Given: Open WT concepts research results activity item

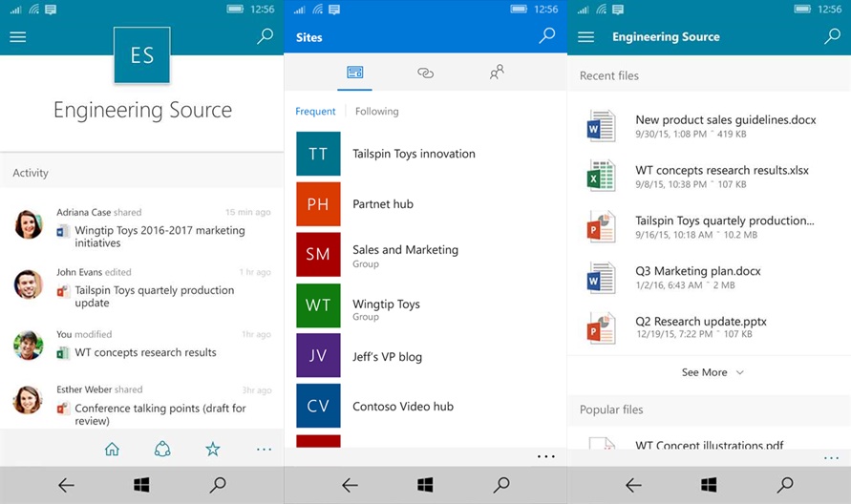Looking at the screenshot, I should 145,352.
